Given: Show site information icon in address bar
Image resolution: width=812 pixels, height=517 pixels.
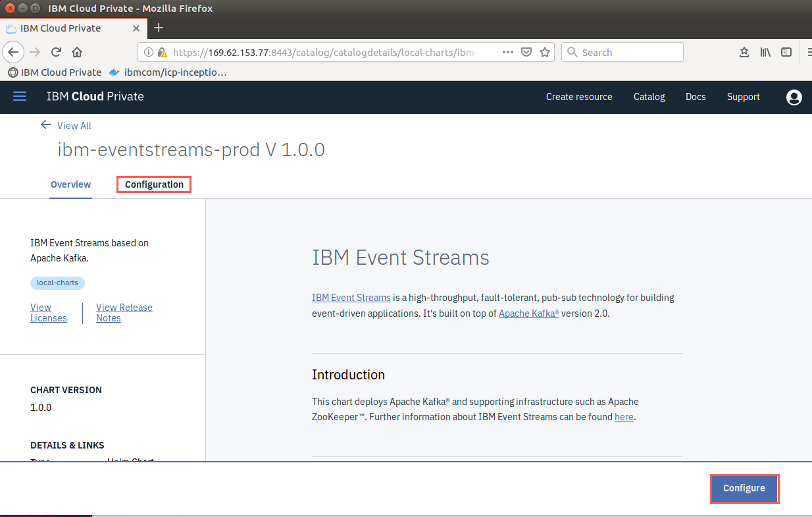Looking at the screenshot, I should (149, 52).
